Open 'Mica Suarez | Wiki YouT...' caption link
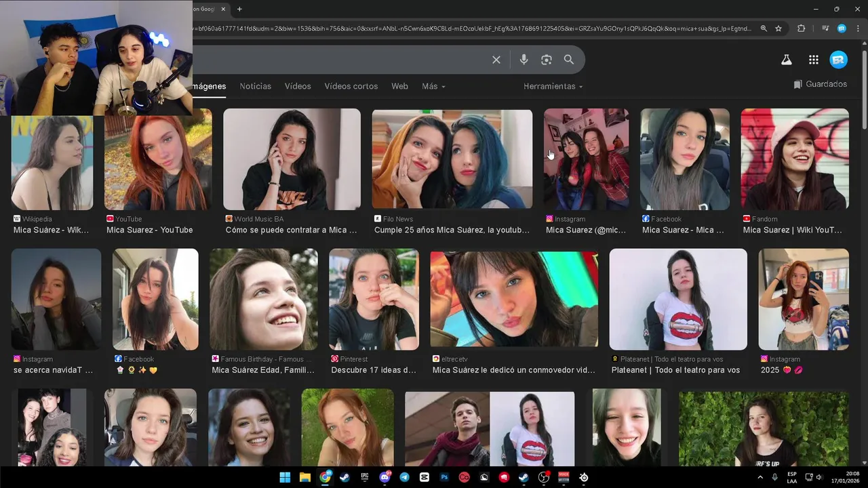 click(792, 230)
